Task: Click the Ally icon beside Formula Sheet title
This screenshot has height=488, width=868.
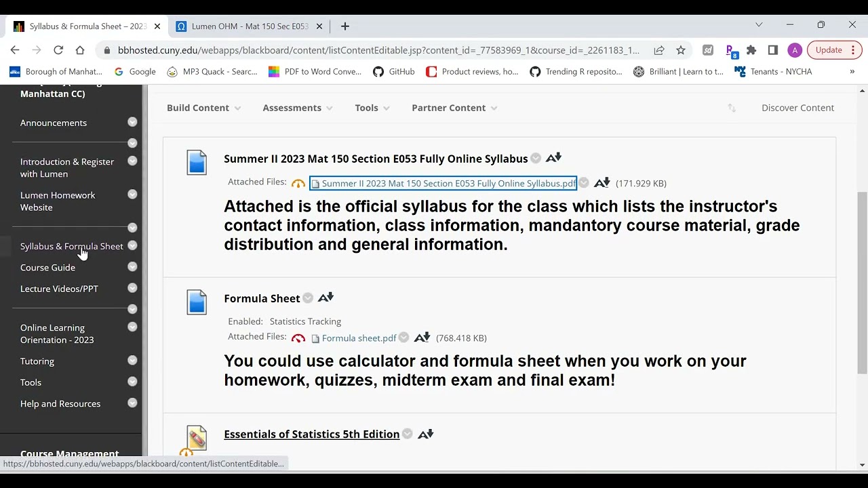Action: [x=326, y=298]
